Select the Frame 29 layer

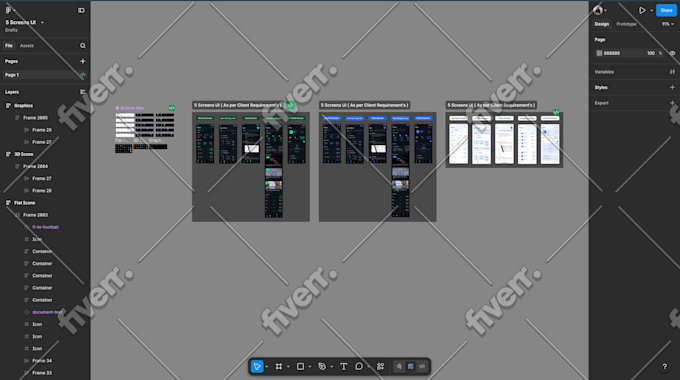pos(42,130)
